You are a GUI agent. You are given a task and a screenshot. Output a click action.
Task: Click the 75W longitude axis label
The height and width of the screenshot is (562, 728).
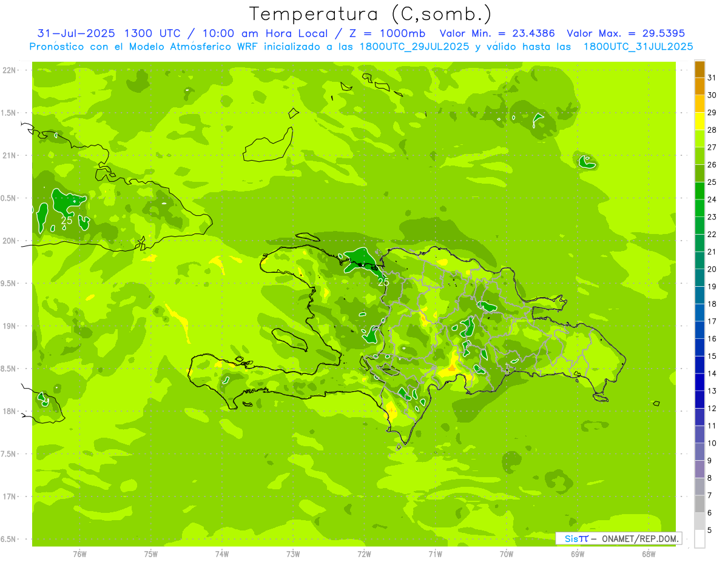click(151, 554)
